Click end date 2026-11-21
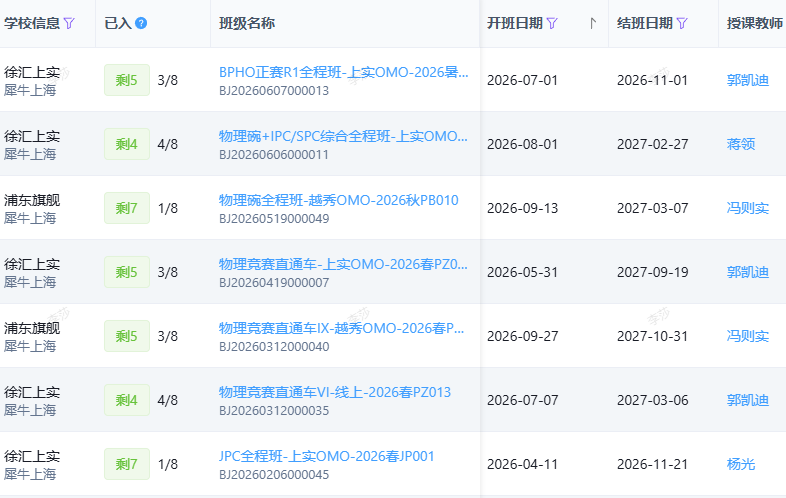This screenshot has height=498, width=786. coord(653,464)
